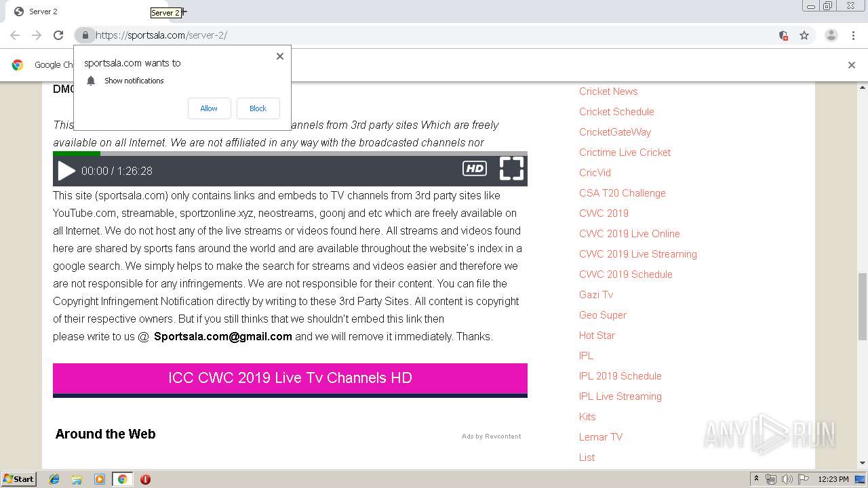Open the IPL Live Streaming link
This screenshot has width=868, height=488.
620,396
